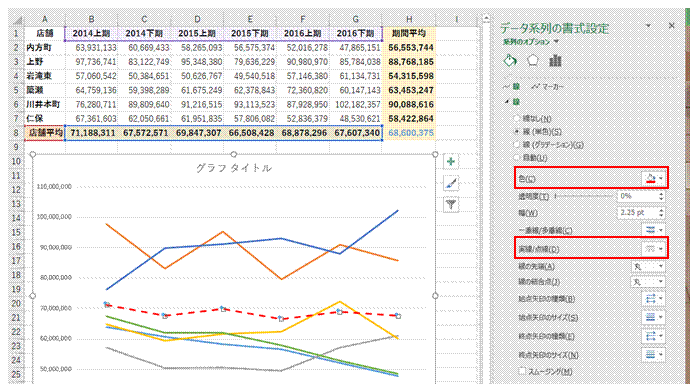Click the 期間平均 header cell
Viewport: 698px width, 390px height.
click(x=409, y=33)
